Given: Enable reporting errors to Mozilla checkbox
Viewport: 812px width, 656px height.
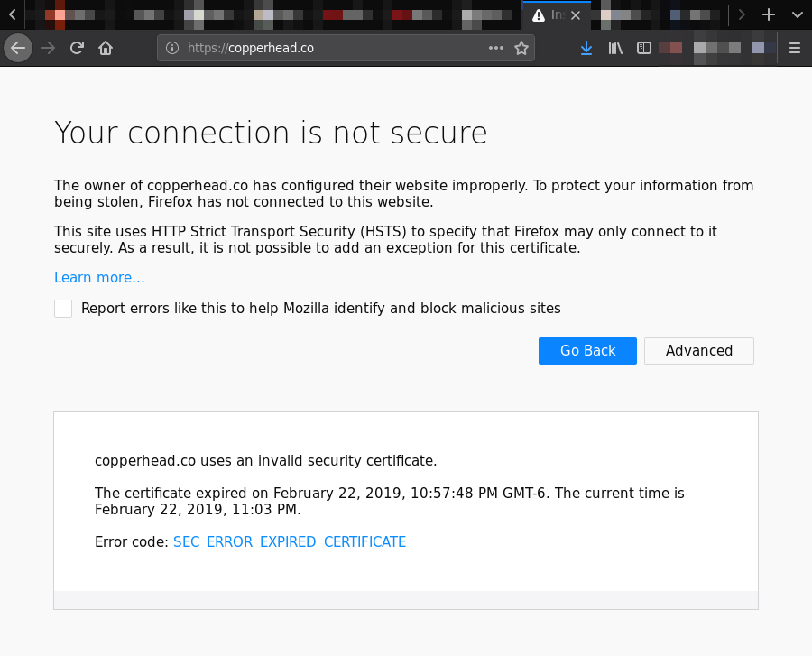Looking at the screenshot, I should (63, 309).
